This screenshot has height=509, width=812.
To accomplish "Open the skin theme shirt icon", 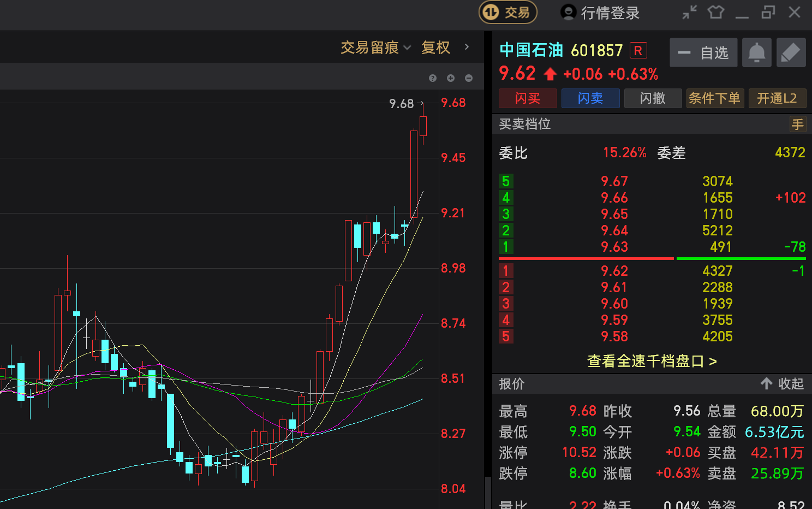I will (x=715, y=12).
